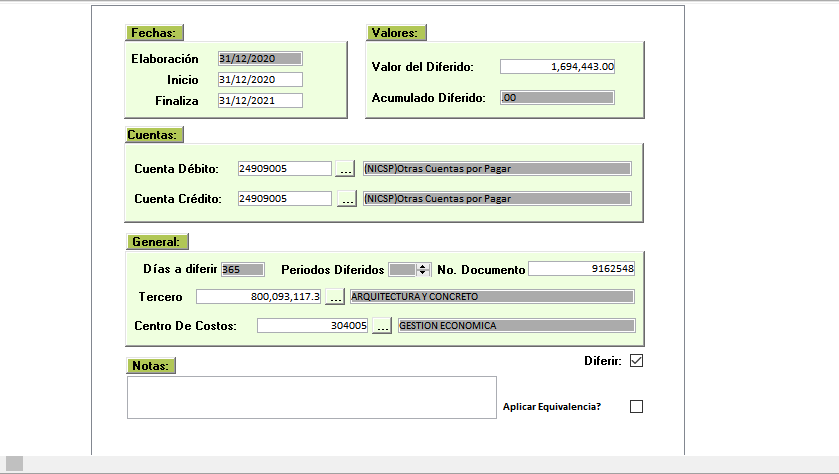
Task: Click the Cuenta Débito account number field
Action: (283, 169)
